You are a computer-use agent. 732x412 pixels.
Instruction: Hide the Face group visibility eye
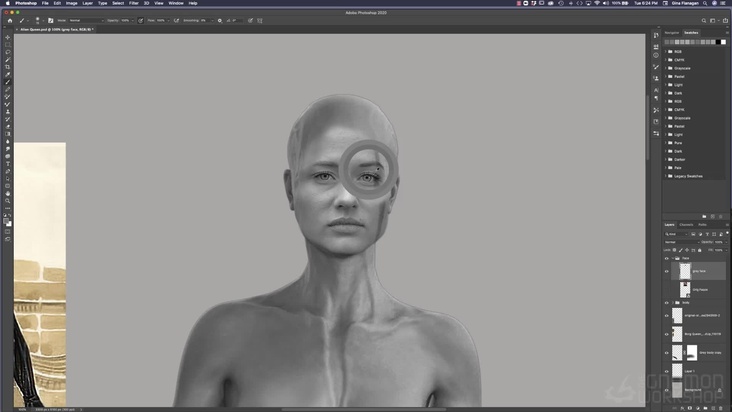tap(667, 258)
